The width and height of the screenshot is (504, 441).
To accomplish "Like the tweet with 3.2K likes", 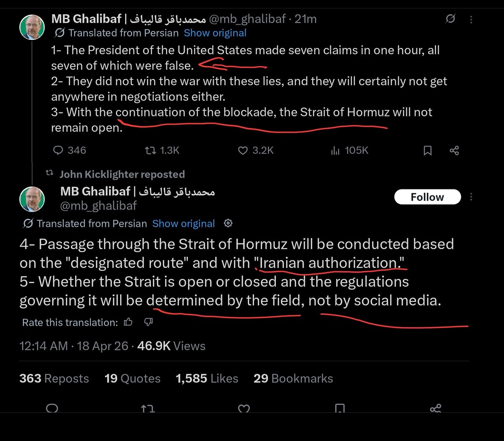I will point(243,150).
